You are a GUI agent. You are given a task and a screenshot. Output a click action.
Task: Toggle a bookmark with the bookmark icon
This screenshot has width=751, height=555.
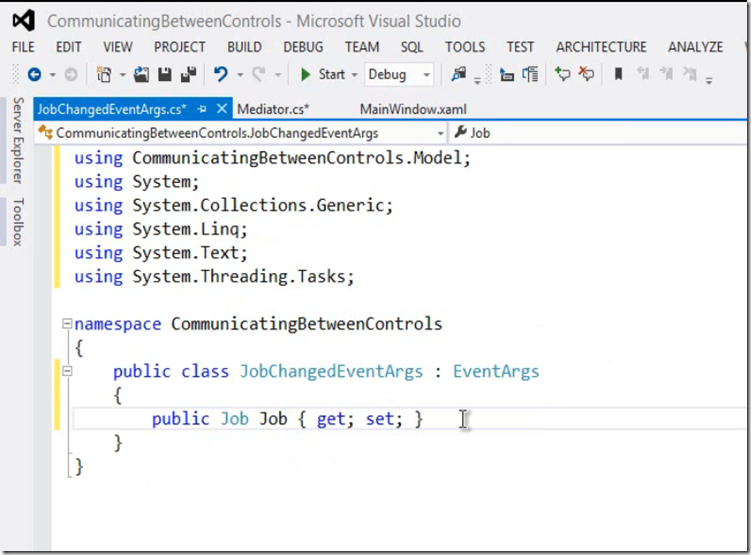(618, 74)
